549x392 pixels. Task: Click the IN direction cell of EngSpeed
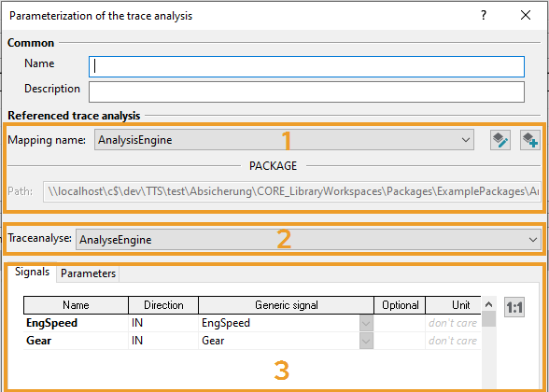pyautogui.click(x=163, y=323)
